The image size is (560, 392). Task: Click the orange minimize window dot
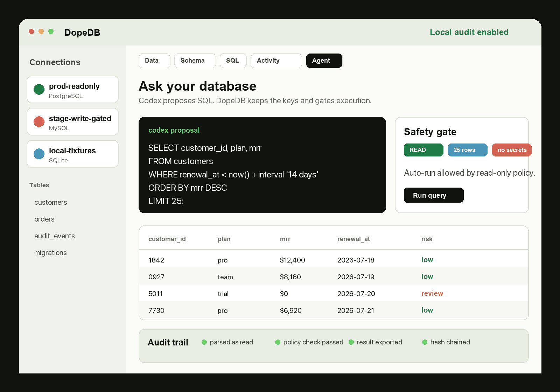pos(41,31)
